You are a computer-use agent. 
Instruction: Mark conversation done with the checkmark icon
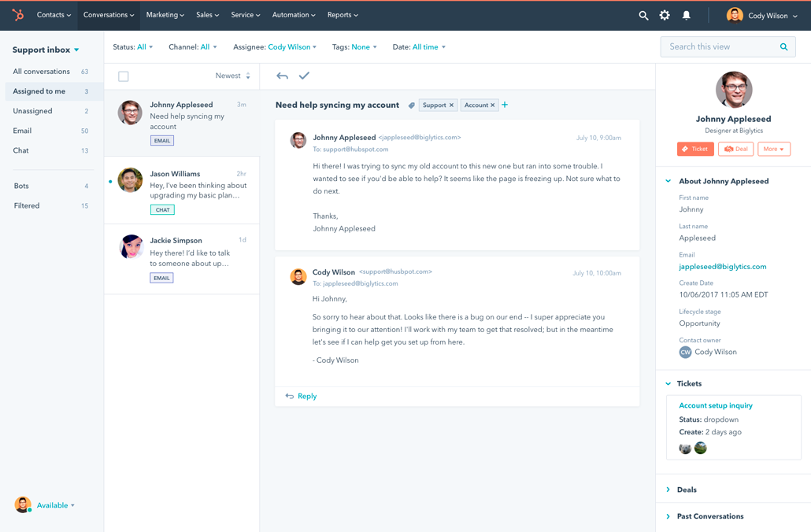click(304, 76)
